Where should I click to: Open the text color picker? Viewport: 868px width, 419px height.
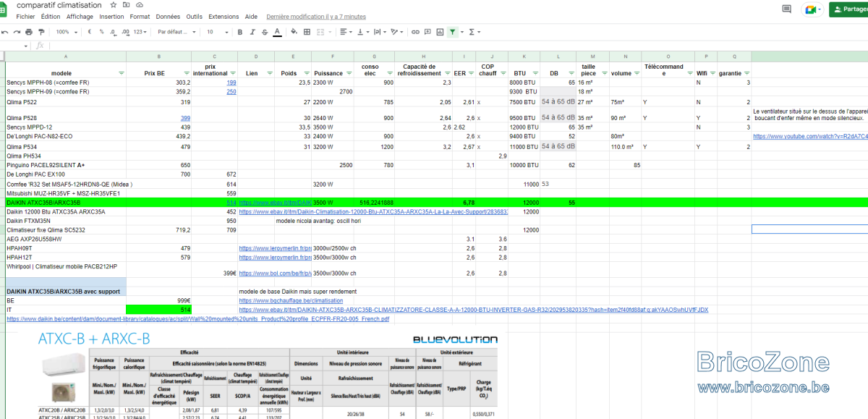[x=277, y=32]
